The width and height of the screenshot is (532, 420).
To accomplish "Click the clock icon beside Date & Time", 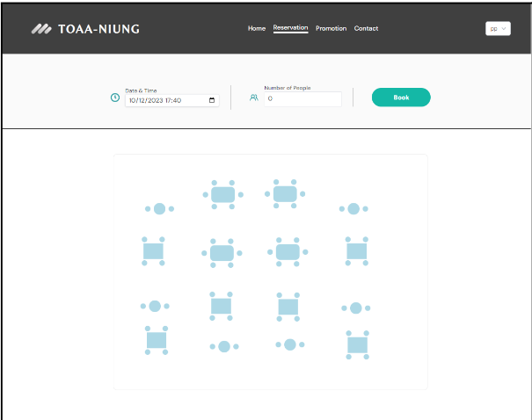I will click(114, 98).
